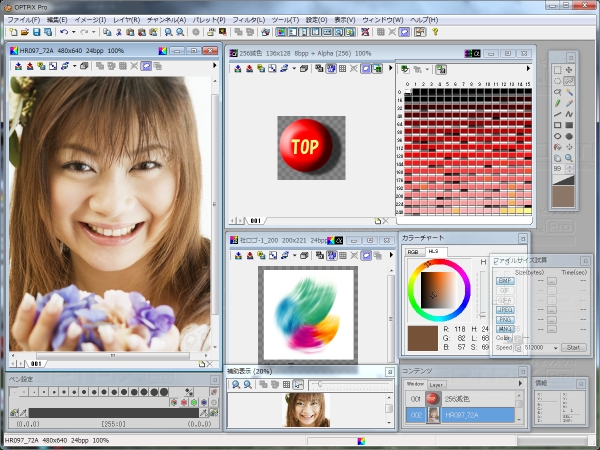
Task: Toggle the PNG format in file size panel
Action: [x=505, y=319]
